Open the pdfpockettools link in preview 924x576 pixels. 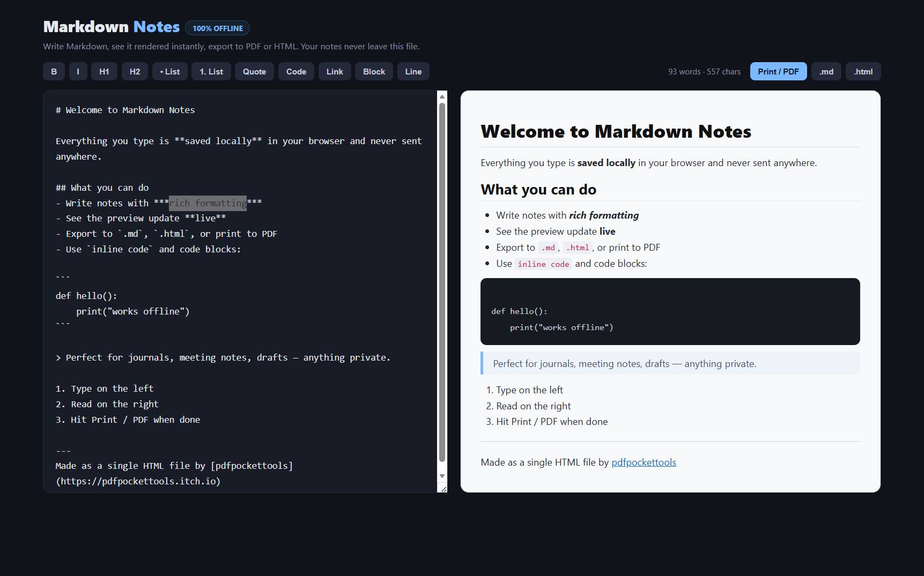click(644, 462)
